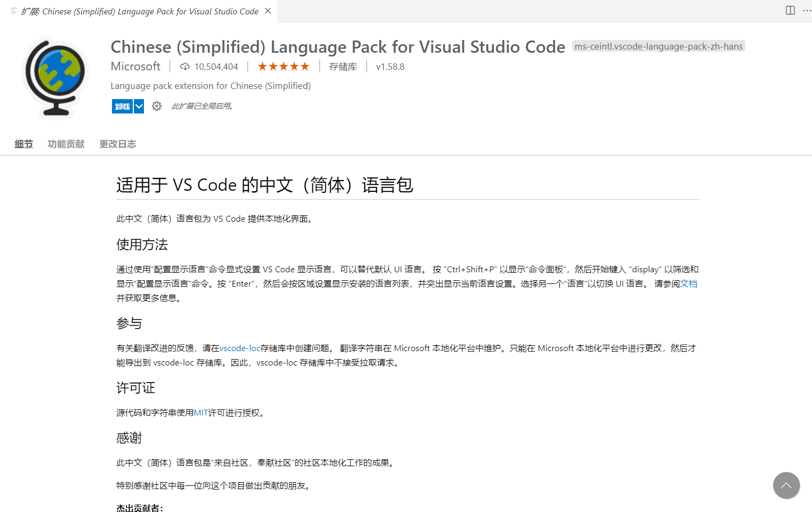Click the 感谢 heading

[x=129, y=438]
